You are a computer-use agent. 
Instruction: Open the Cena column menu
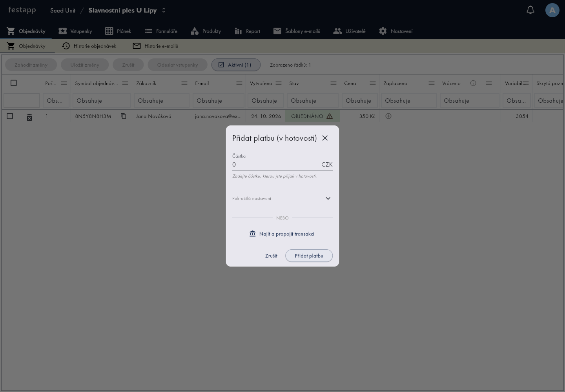[373, 83]
